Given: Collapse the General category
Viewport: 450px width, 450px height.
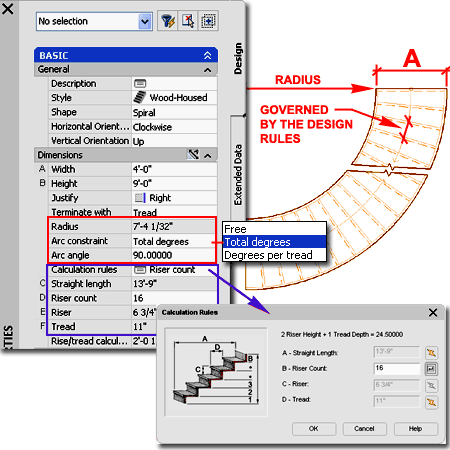Looking at the screenshot, I should point(207,70).
